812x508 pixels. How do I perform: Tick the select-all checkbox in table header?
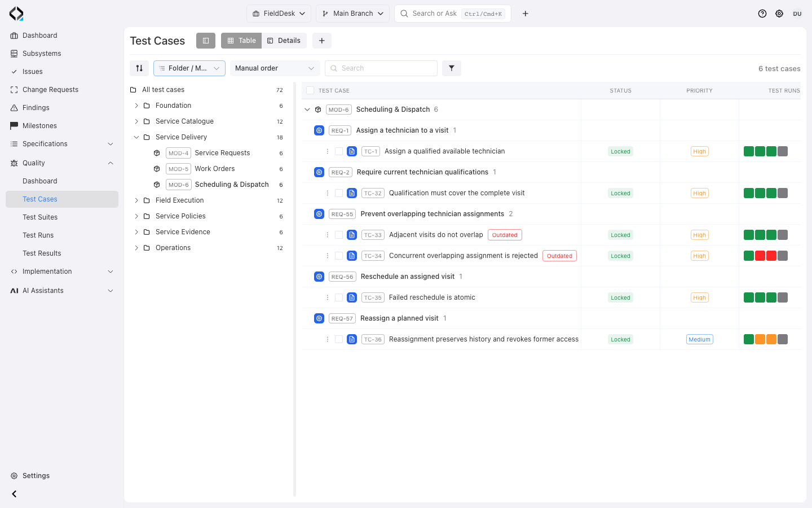click(310, 90)
